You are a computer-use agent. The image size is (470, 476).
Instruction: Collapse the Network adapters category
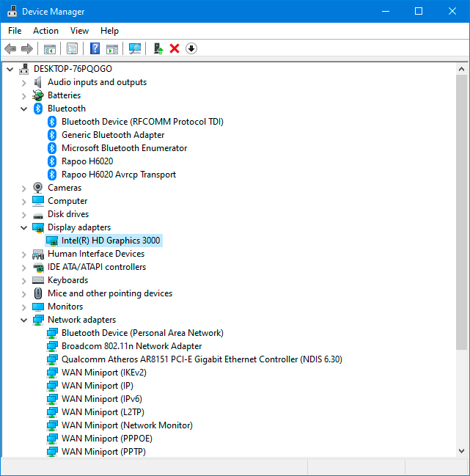(23, 321)
